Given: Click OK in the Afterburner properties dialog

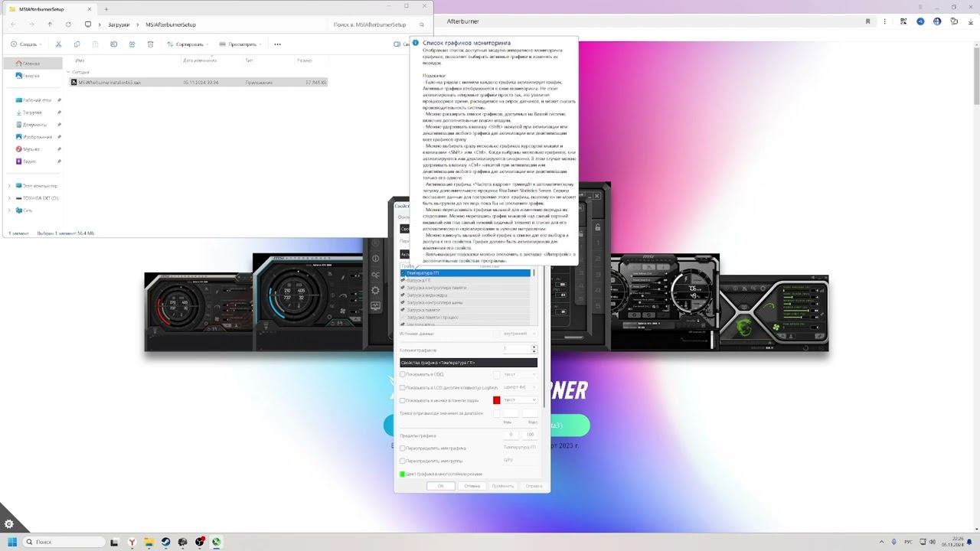Looking at the screenshot, I should click(441, 486).
